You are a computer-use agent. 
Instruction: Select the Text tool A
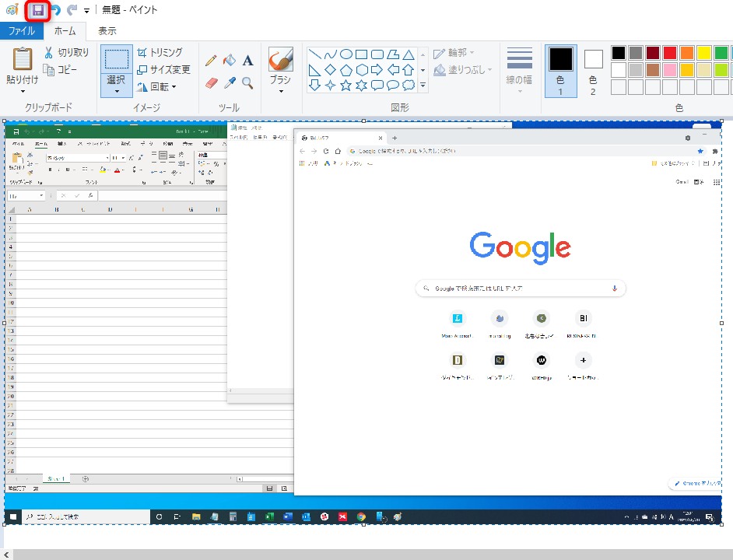pos(247,61)
